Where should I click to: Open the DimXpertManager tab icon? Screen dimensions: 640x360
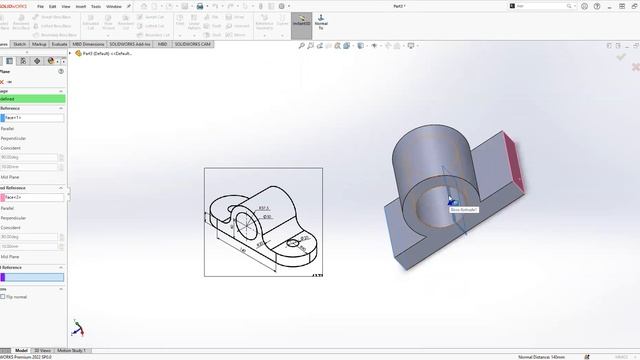point(37,61)
